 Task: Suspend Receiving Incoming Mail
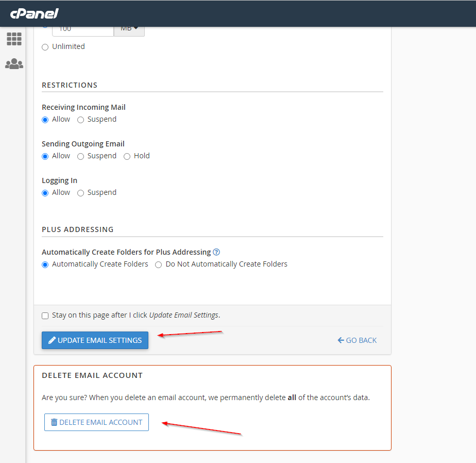point(80,120)
